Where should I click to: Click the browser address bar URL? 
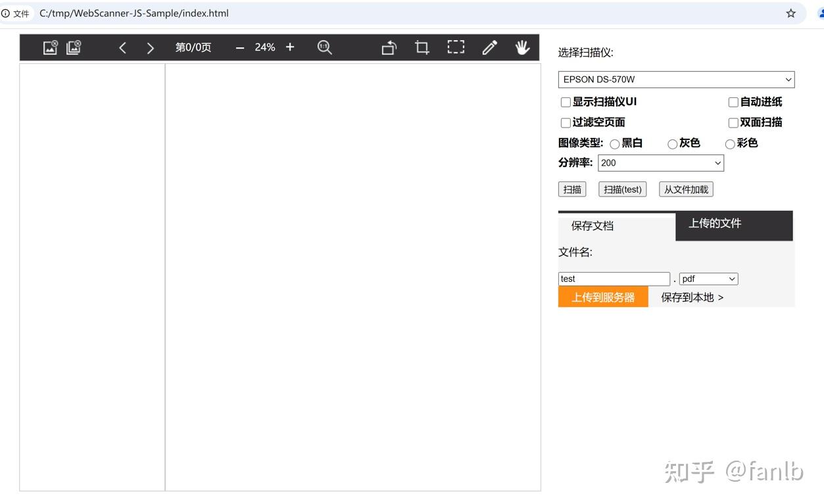[134, 13]
